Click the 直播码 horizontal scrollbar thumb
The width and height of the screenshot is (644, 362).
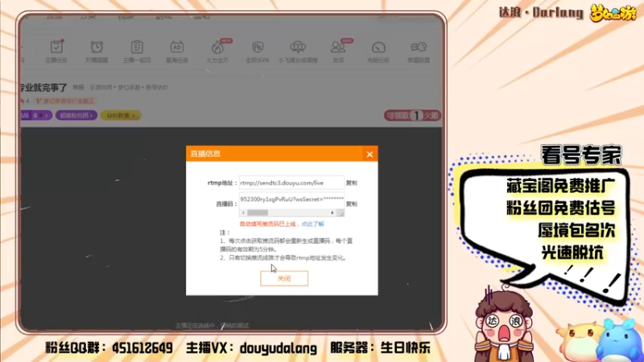(258, 212)
